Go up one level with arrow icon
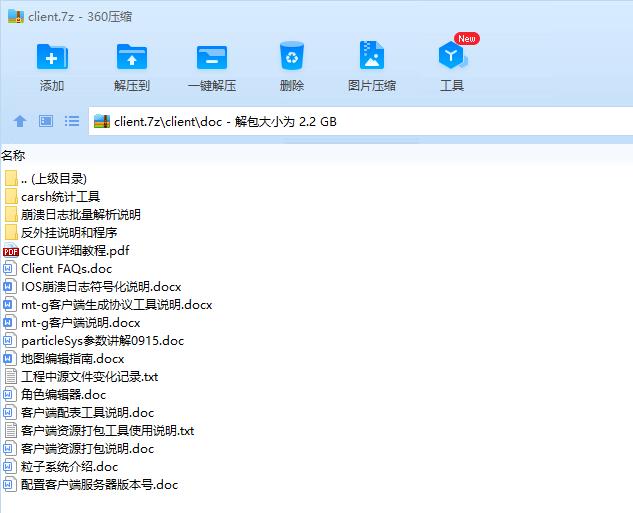Screen dimensions: 633x513 pyautogui.click(x=20, y=121)
